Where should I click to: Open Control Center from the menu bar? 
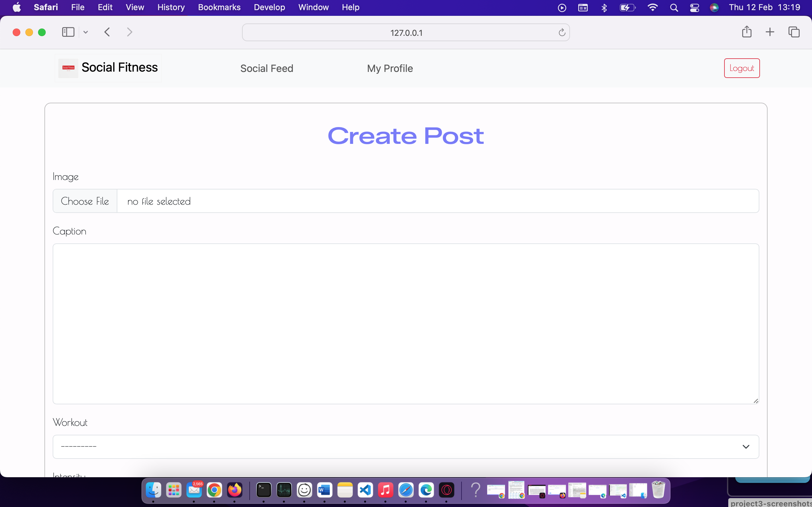pyautogui.click(x=694, y=7)
